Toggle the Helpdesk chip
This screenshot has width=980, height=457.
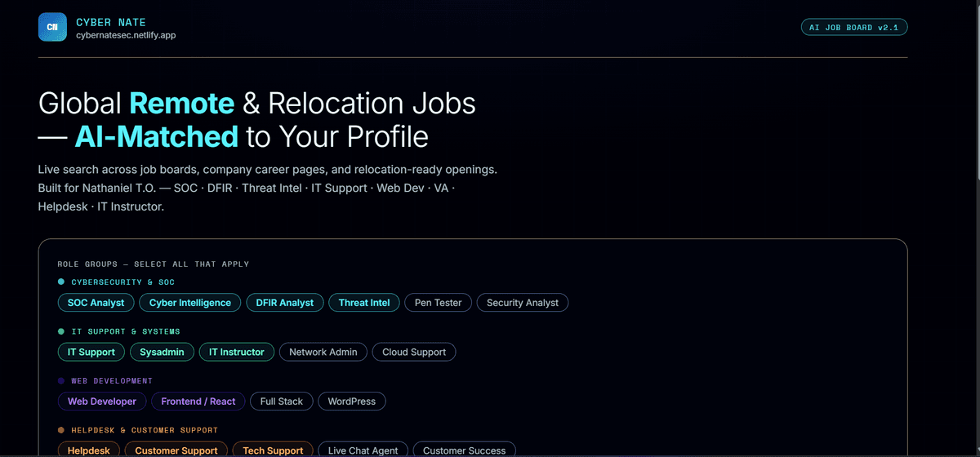point(89,450)
